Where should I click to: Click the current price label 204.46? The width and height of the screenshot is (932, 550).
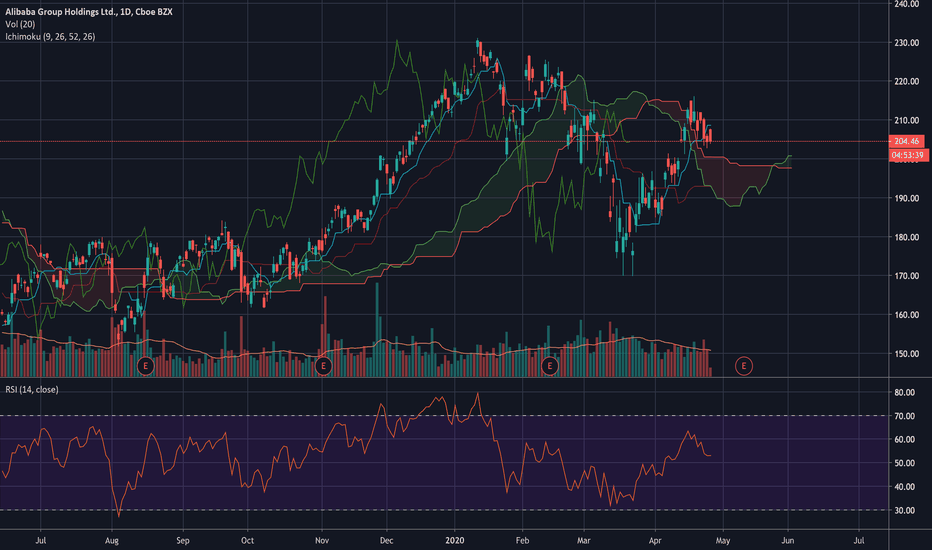point(906,141)
